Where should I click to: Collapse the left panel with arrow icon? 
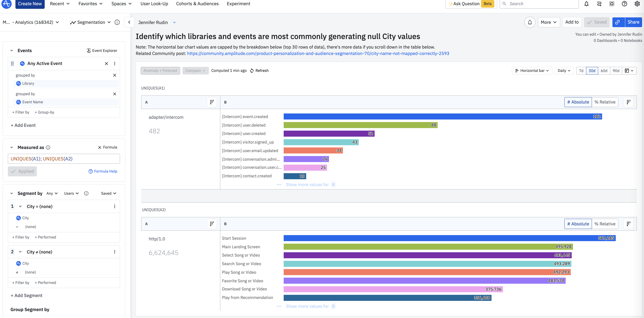129,22
